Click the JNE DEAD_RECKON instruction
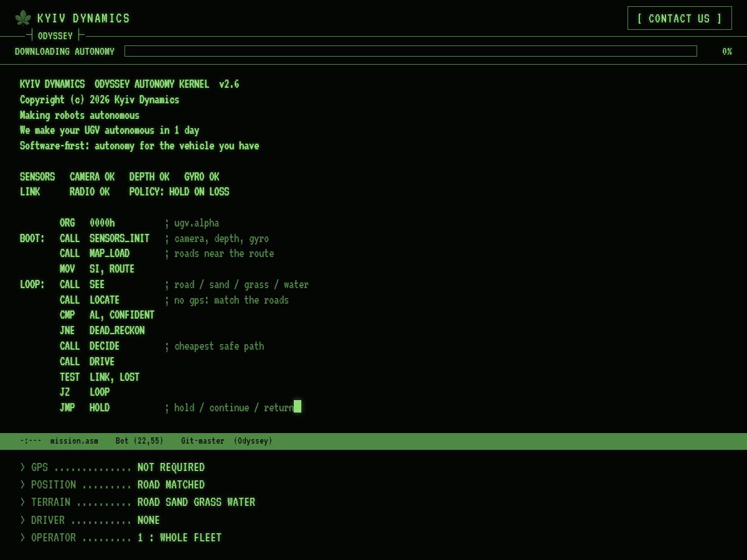 [102, 330]
